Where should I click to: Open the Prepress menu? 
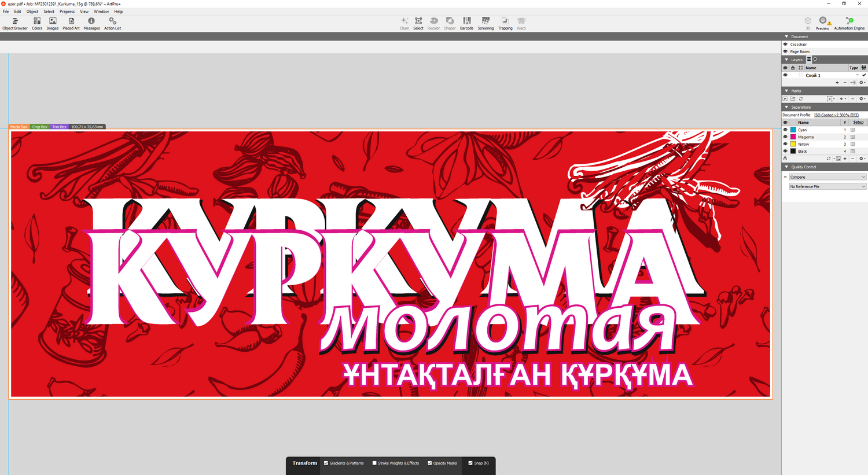pos(67,12)
